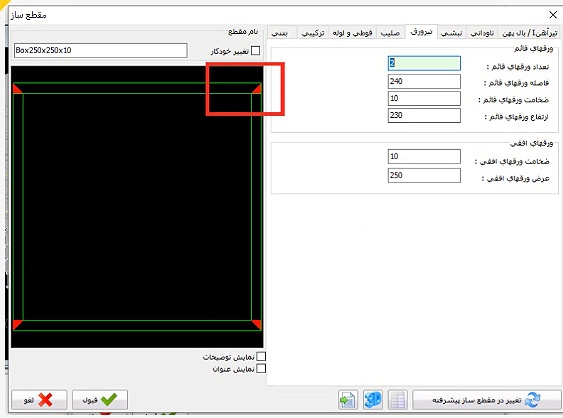Toggle the نمایش توضیحات (show descriptions) checkbox
The image size is (563, 418).
pyautogui.click(x=261, y=357)
